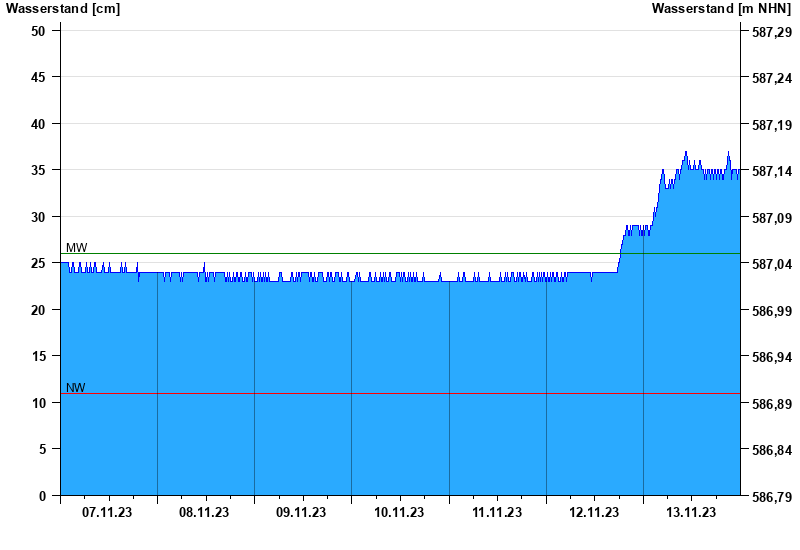The height and width of the screenshot is (550, 800).
Task: Click the 10.11.23 date label
Action: coord(399,512)
